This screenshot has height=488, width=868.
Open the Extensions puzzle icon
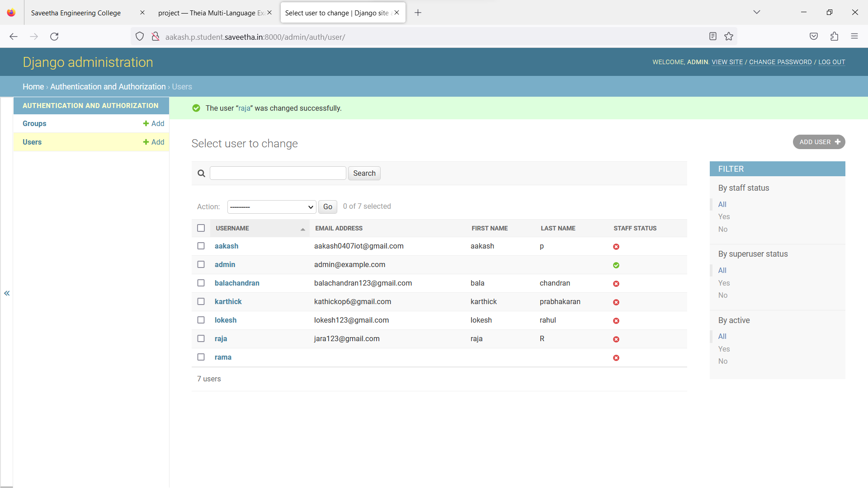click(x=834, y=37)
